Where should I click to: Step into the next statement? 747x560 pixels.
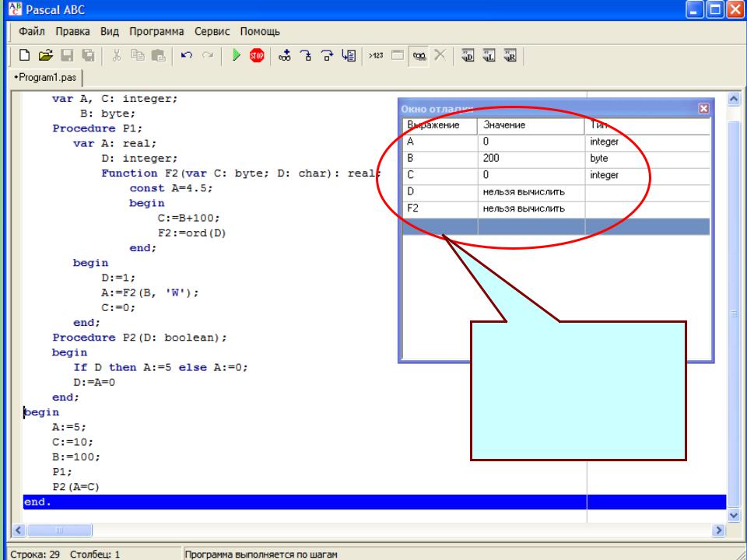(306, 56)
